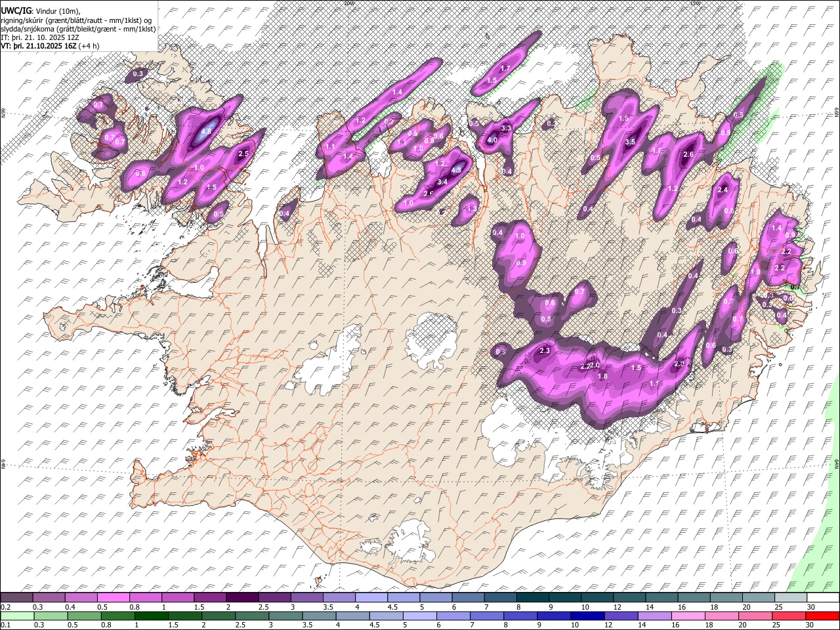Click the 0.1 label on the lower scale

6,625
